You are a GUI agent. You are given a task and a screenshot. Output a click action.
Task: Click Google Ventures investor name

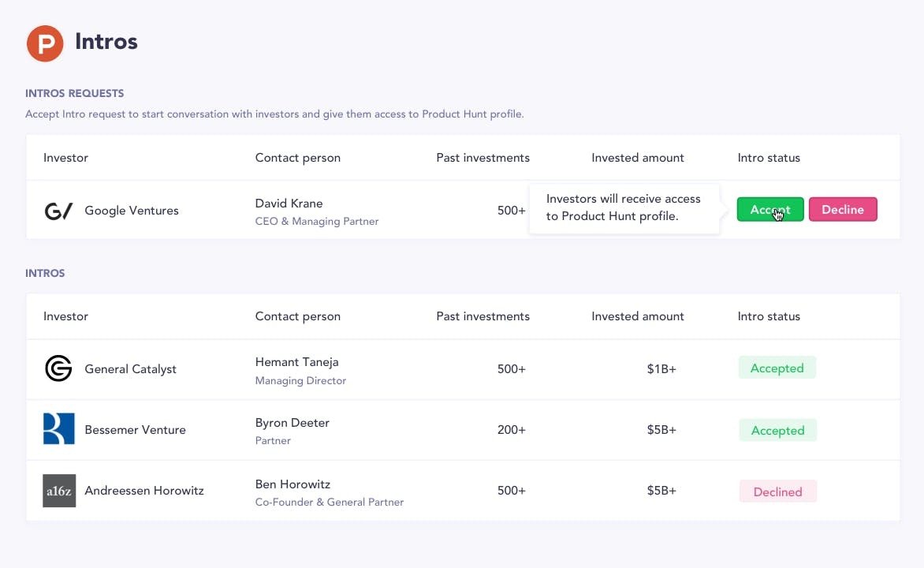click(132, 211)
